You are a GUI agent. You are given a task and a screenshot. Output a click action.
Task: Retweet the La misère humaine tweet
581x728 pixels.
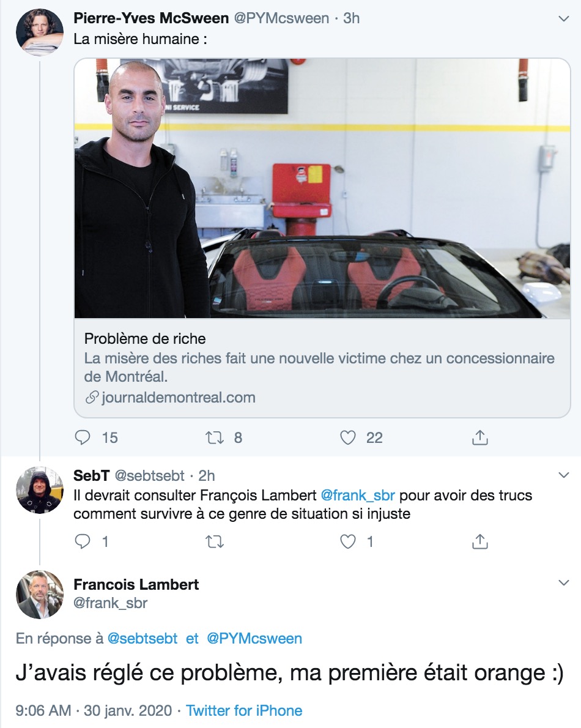215,437
